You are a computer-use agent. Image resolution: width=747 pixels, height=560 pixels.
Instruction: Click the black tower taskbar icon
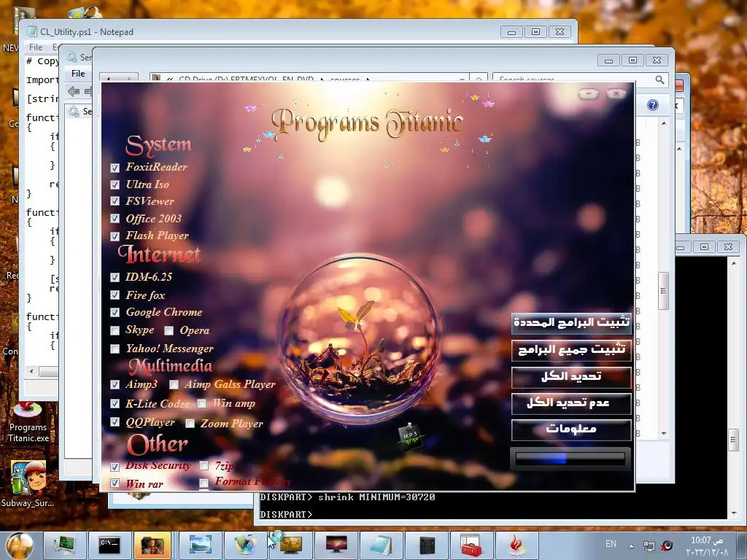click(x=427, y=545)
